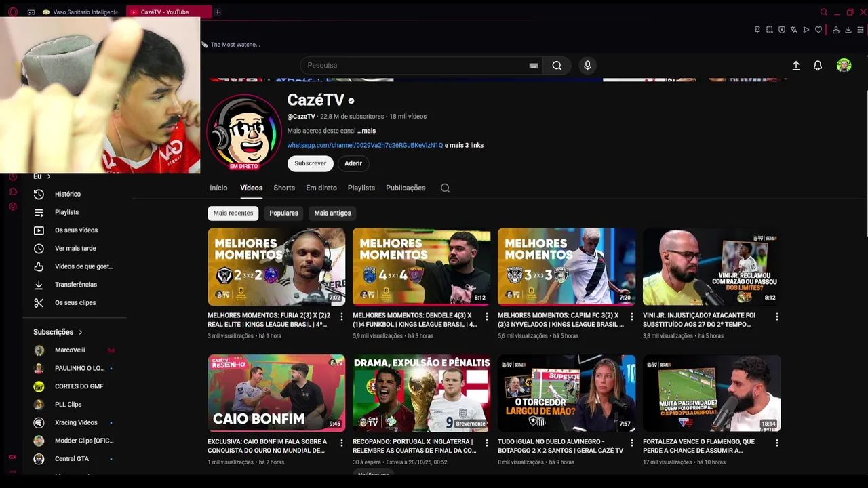868x488 pixels.
Task: Open Opera sidebar settings gear icon
Action: pos(12,207)
